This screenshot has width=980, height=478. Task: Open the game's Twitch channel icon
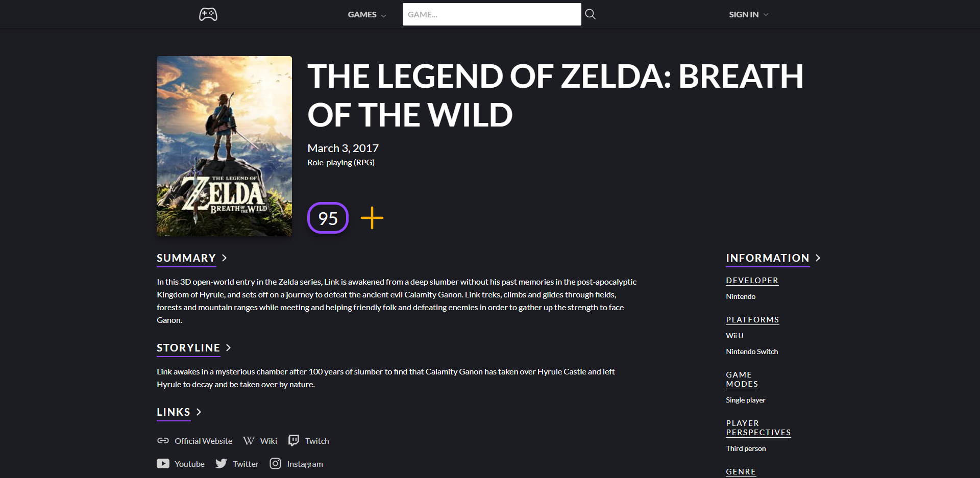[294, 440]
